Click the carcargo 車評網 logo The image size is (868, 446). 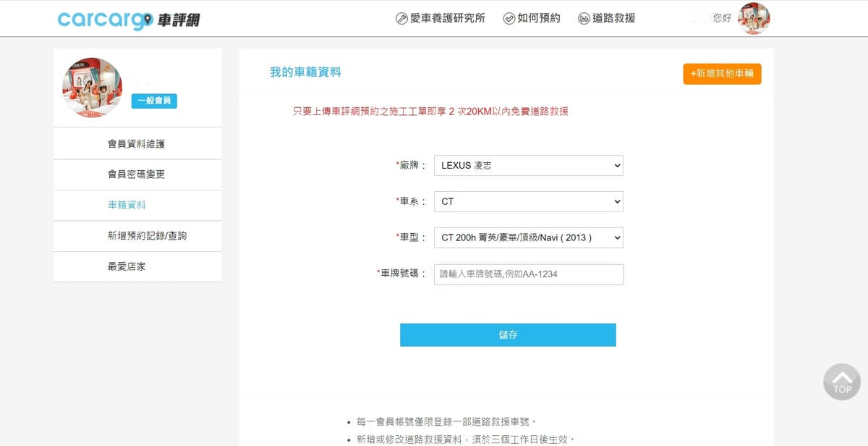pyautogui.click(x=129, y=20)
